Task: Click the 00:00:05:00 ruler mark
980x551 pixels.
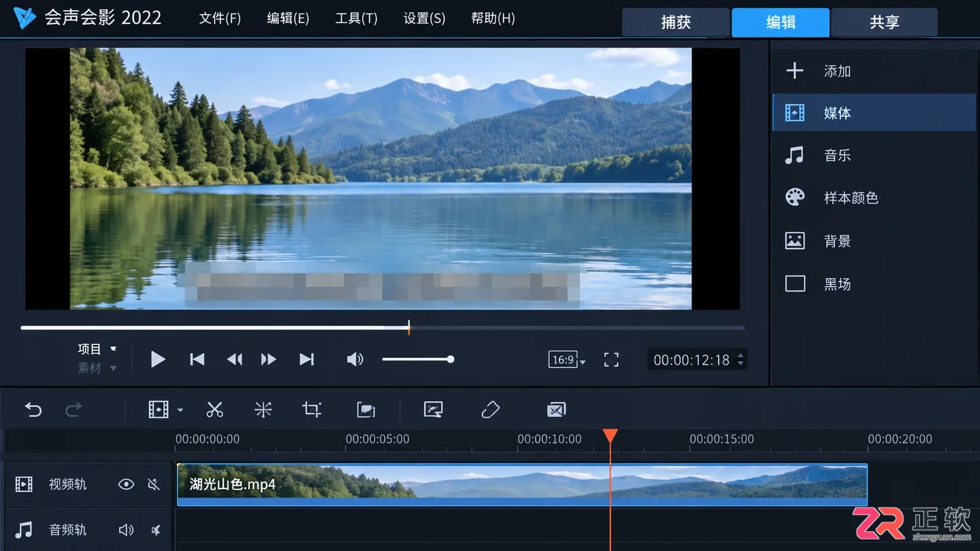Action: coord(377,439)
